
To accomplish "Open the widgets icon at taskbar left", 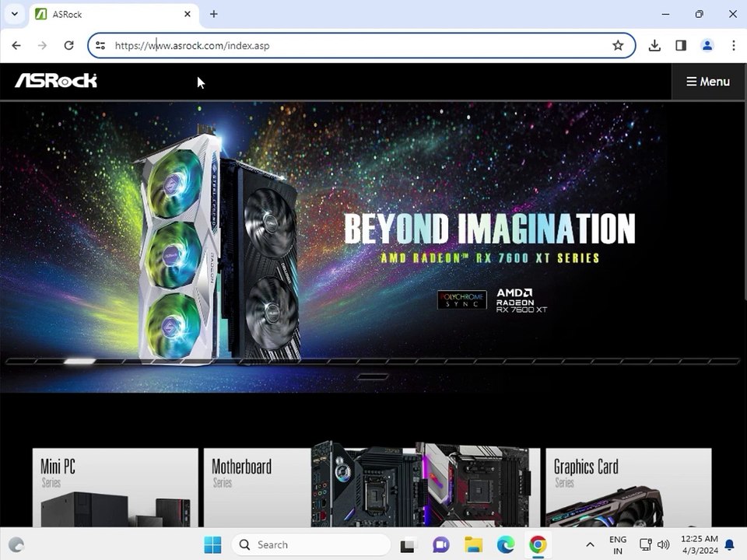I will point(16,544).
